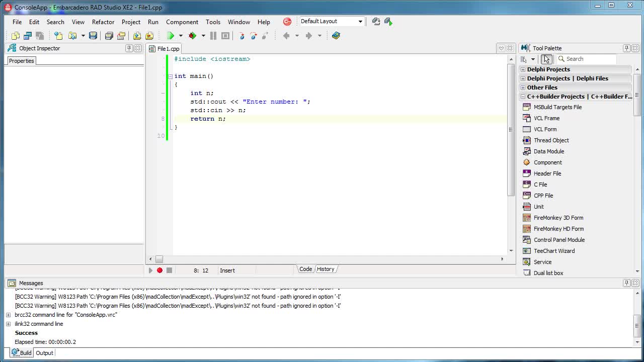This screenshot has height=362, width=644.
Task: Click the Run green play toolbar icon
Action: point(171,36)
